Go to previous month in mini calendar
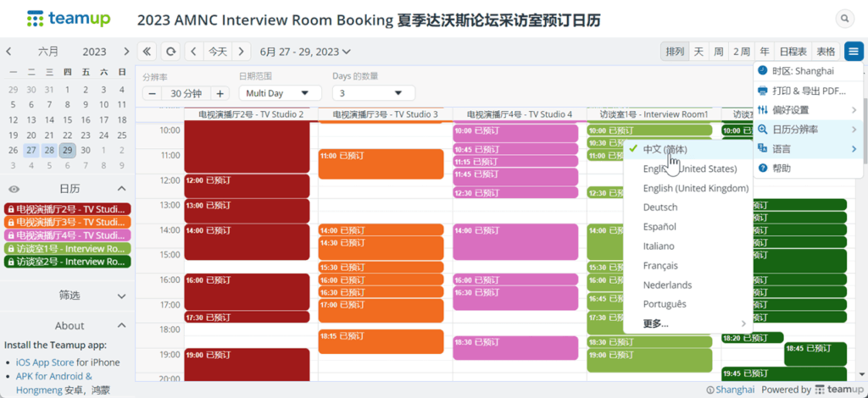The height and width of the screenshot is (398, 868). pyautogui.click(x=8, y=52)
